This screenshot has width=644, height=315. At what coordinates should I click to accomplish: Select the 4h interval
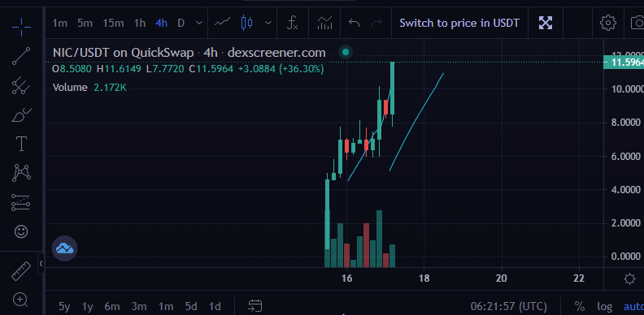coord(162,23)
